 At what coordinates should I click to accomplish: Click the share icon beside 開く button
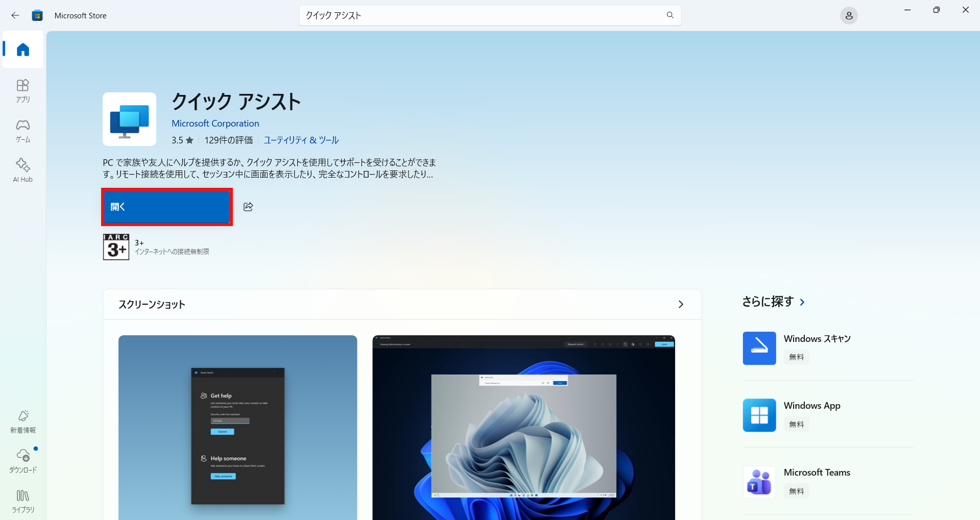(x=248, y=207)
